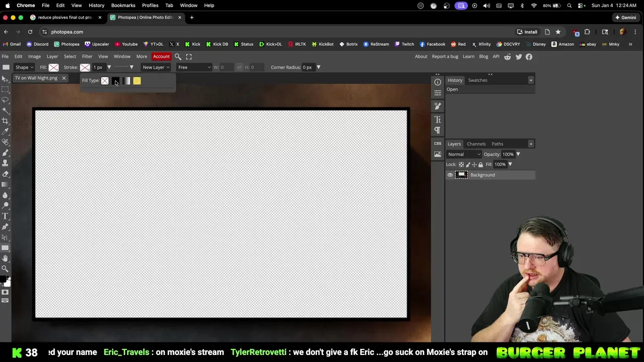644x362 pixels.
Task: Toggle lock transparent pixels
Action: click(x=461, y=164)
